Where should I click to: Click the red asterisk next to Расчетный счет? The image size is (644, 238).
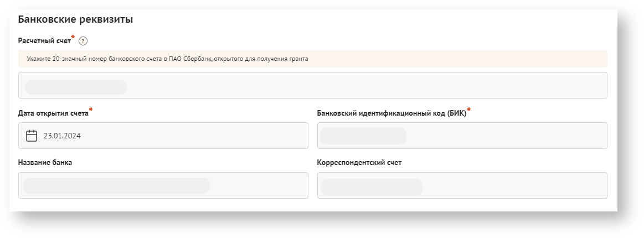pyautogui.click(x=73, y=37)
